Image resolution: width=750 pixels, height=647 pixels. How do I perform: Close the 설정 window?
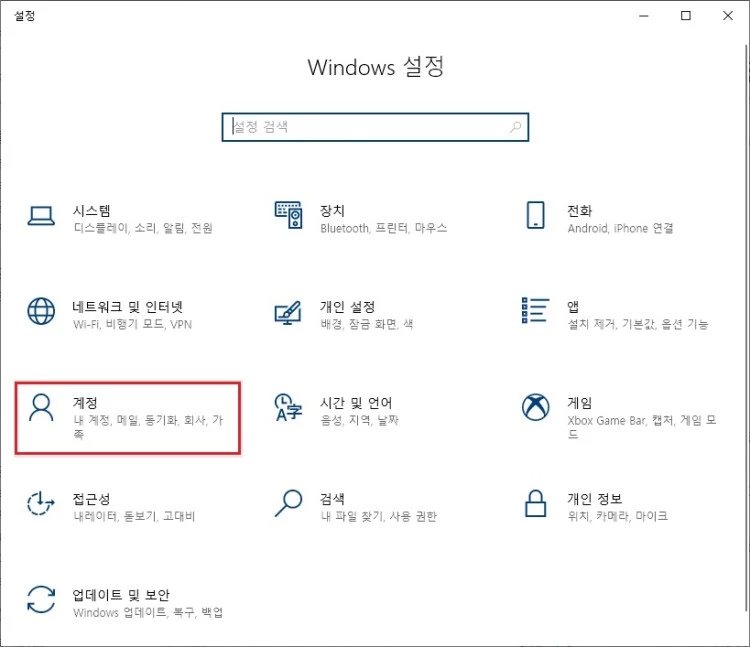click(x=728, y=16)
